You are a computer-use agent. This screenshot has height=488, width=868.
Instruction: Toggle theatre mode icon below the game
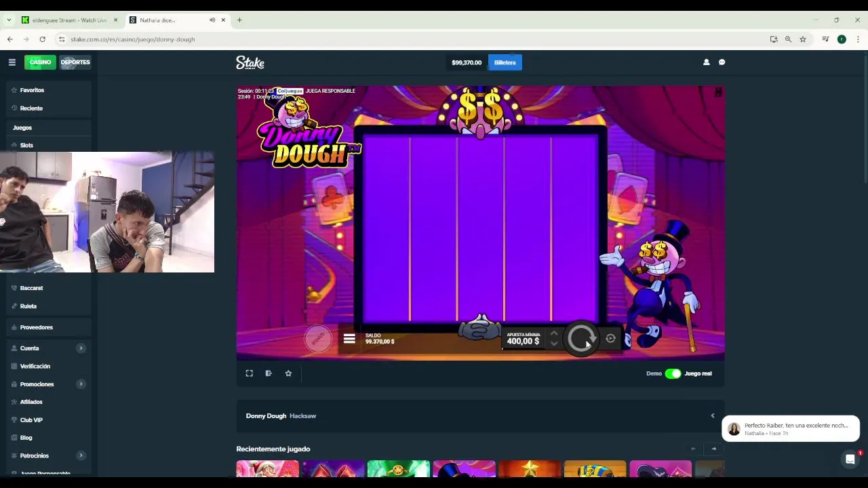click(269, 373)
